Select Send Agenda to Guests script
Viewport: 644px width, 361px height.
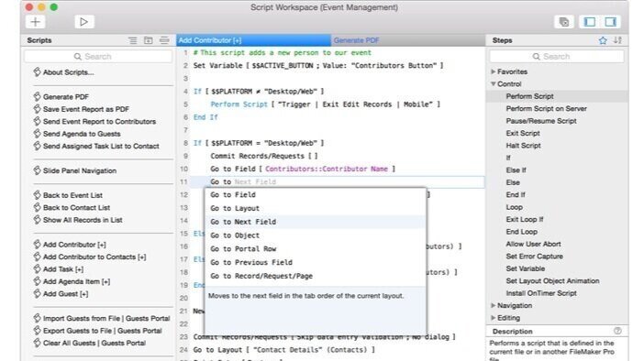pyautogui.click(x=77, y=134)
